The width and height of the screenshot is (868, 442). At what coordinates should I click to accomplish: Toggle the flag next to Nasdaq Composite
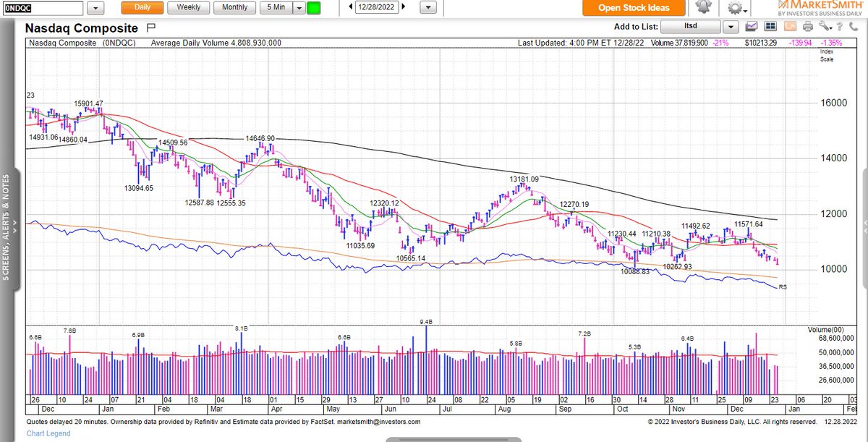pos(151,28)
